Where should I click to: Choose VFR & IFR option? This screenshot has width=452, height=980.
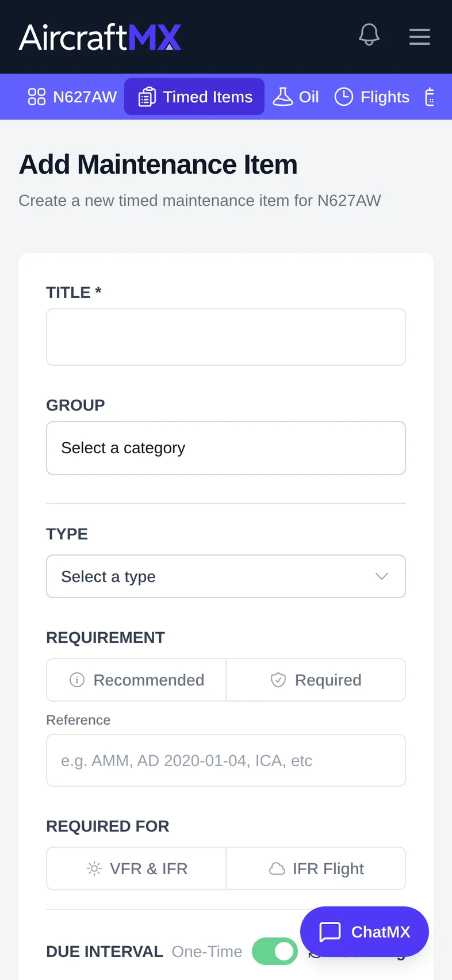136,868
